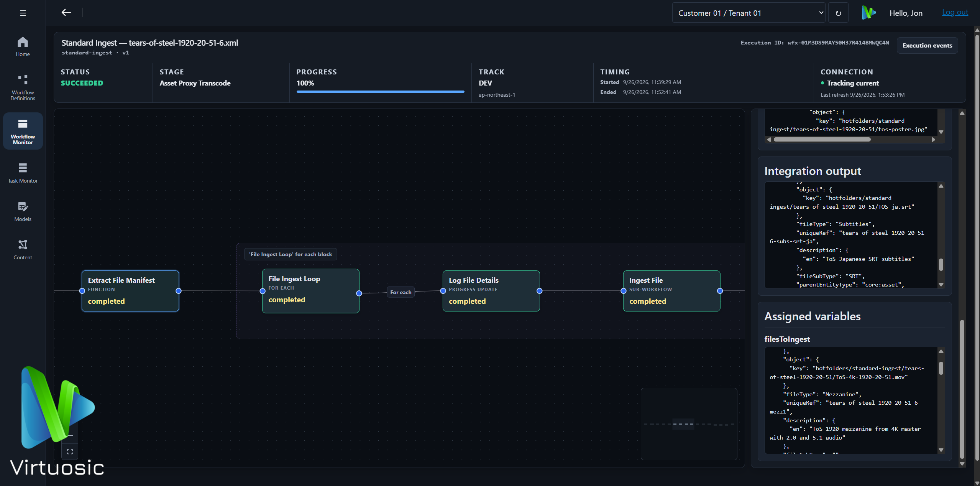Click the output handle of Extract File Manifest node
The height and width of the screenshot is (486, 980).
(x=179, y=291)
